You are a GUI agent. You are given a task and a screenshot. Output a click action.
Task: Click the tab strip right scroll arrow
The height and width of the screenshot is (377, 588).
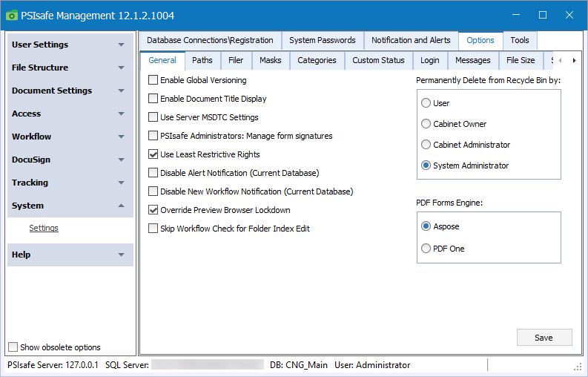pyautogui.click(x=574, y=60)
